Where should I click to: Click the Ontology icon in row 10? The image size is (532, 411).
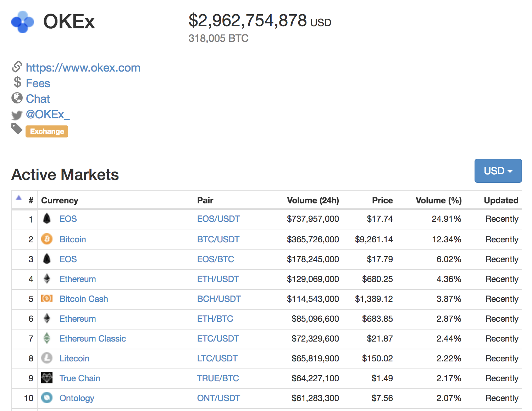(x=47, y=398)
